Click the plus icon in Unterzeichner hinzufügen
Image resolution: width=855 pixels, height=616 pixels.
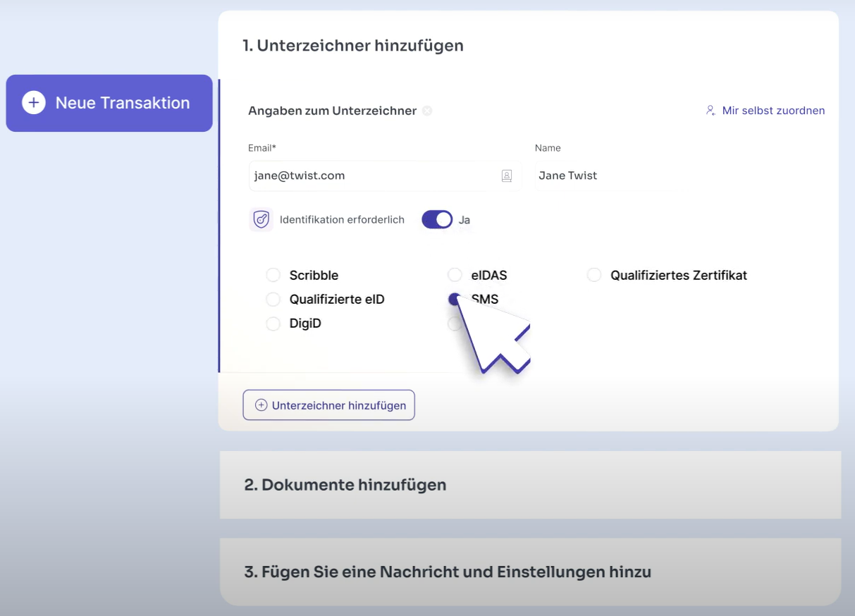[261, 405]
